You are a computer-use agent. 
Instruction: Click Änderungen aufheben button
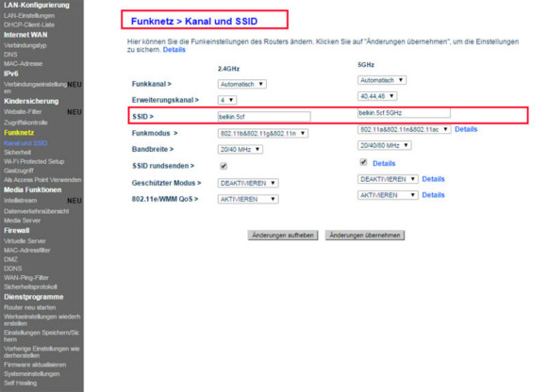click(283, 236)
